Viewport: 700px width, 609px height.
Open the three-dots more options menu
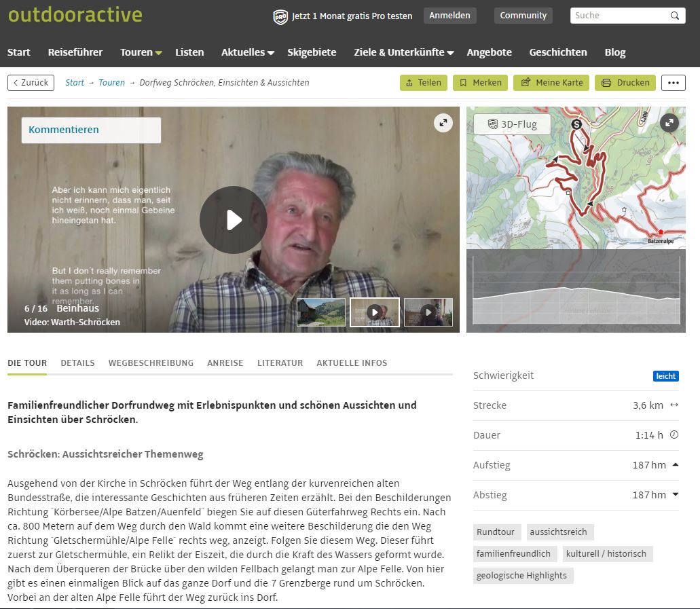point(673,83)
